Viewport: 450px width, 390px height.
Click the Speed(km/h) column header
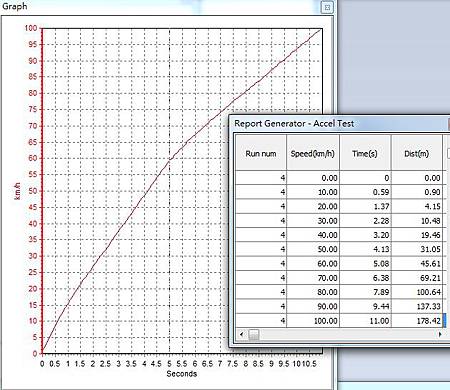[x=313, y=153]
